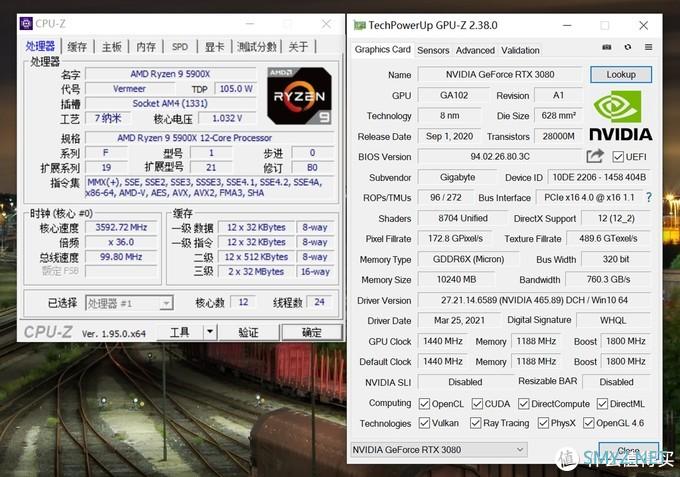Click the Memory Type value GDDR6X (Micron)
680x477 pixels.
coord(468,259)
